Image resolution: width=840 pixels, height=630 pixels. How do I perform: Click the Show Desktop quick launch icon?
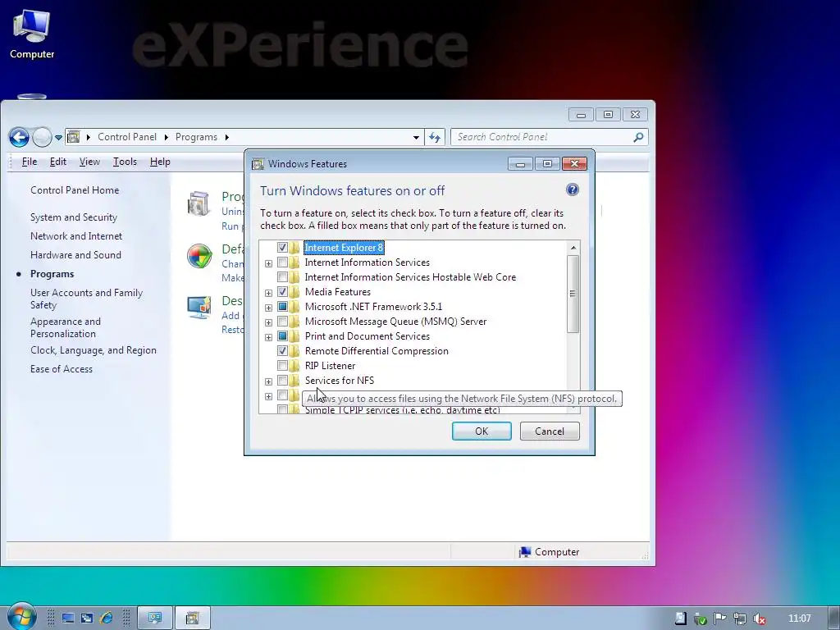click(x=68, y=619)
